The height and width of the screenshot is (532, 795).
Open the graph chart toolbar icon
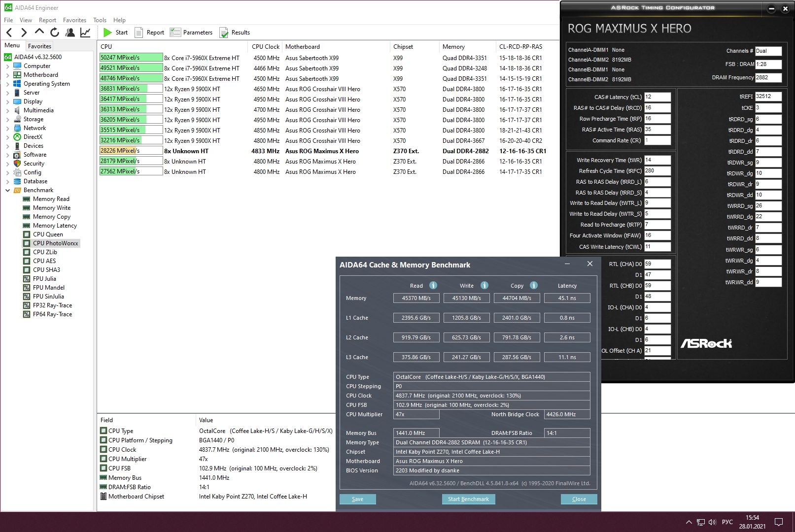(85, 33)
